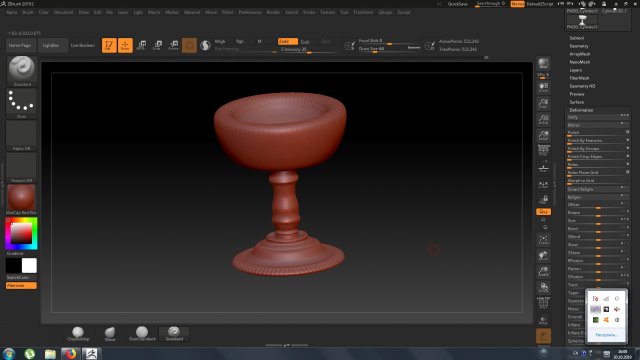Activate the Edit mode button
The image size is (640, 360).
tap(109, 45)
